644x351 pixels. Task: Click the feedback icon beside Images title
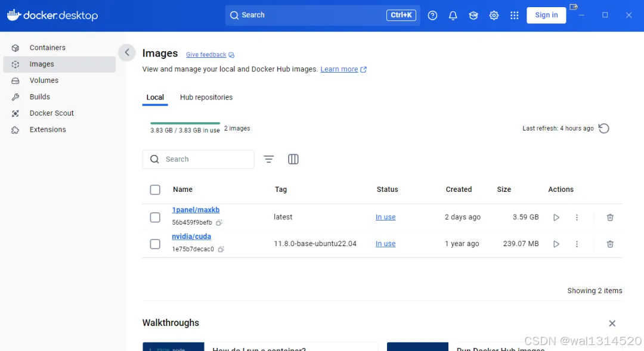coord(231,55)
